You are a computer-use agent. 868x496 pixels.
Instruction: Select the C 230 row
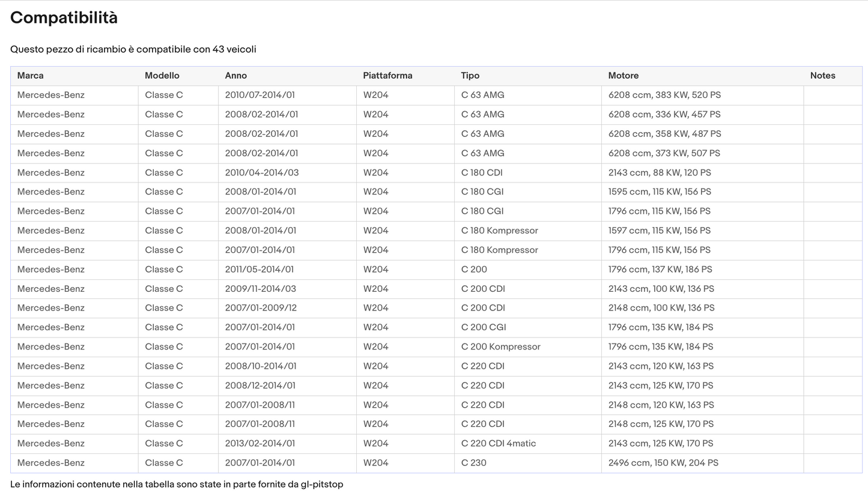(436, 463)
